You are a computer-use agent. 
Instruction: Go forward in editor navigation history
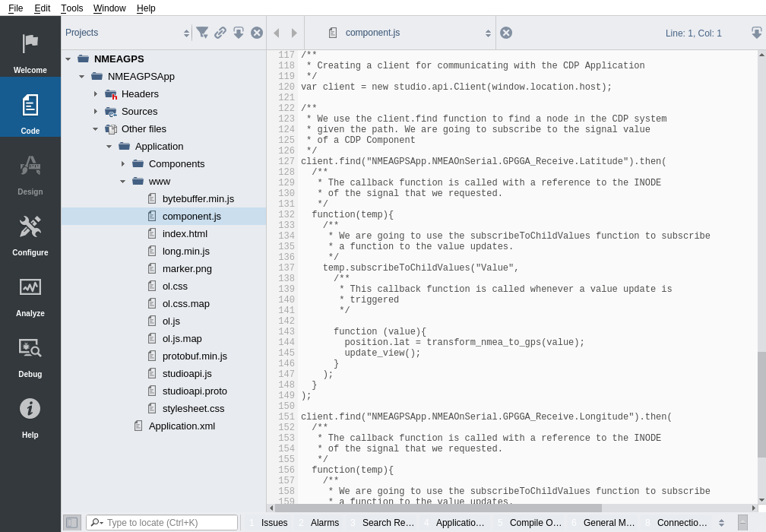tap(294, 33)
